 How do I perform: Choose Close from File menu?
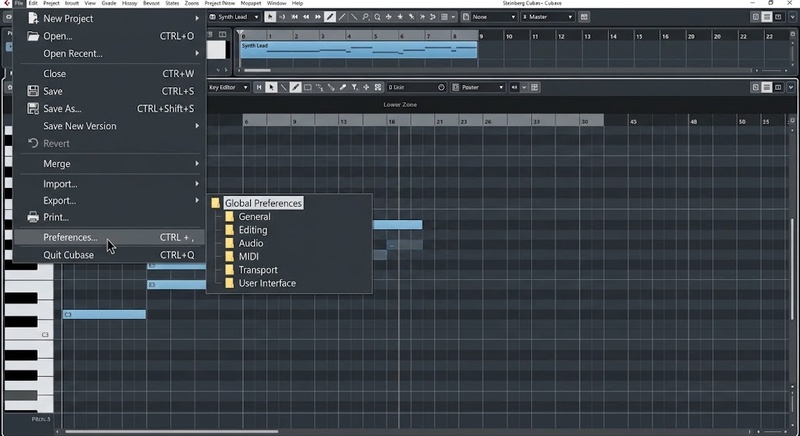(110, 73)
